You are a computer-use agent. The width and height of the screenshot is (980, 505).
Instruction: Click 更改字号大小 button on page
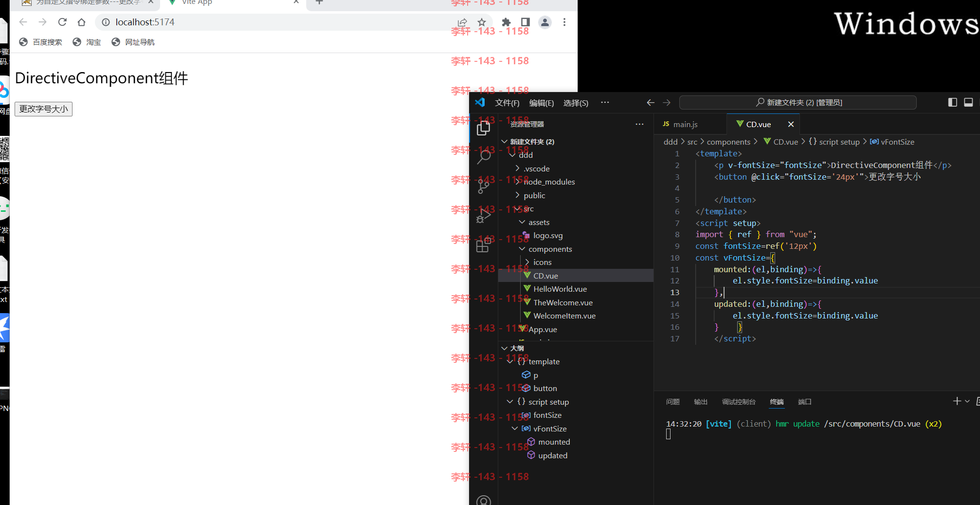43,109
